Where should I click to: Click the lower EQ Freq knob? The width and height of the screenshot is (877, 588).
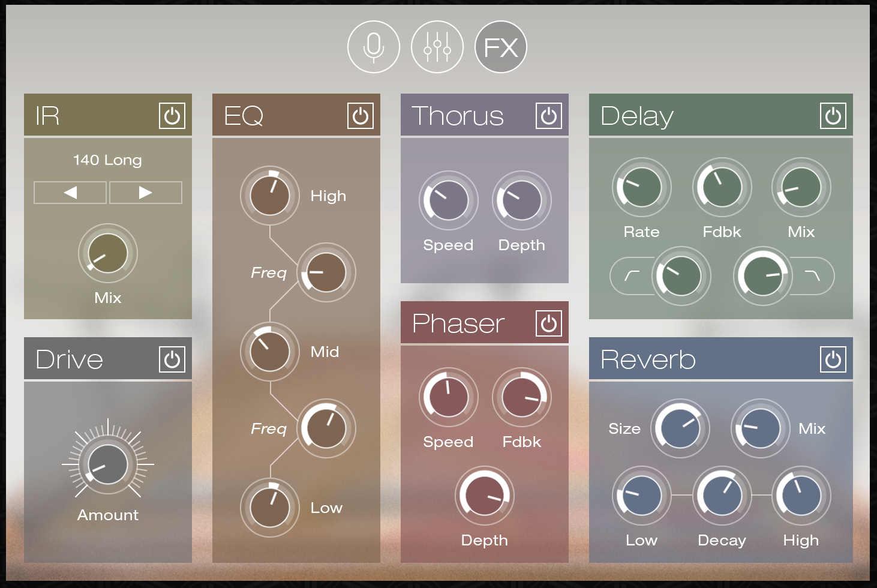click(x=326, y=428)
